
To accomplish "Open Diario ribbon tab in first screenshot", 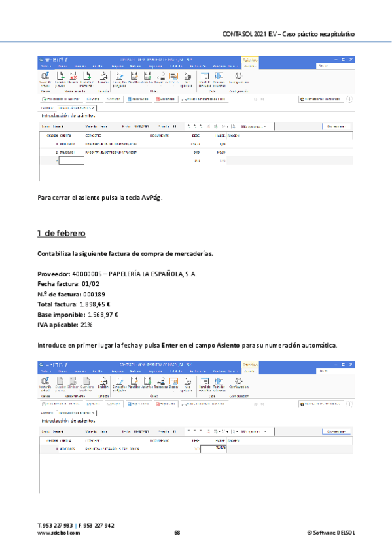I will [62, 66].
